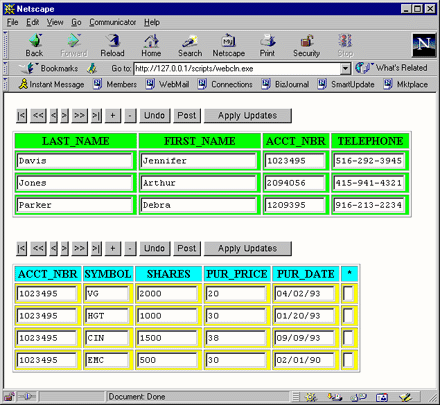440x405 pixels.
Task: Click the Go to URL address field
Action: [237, 69]
